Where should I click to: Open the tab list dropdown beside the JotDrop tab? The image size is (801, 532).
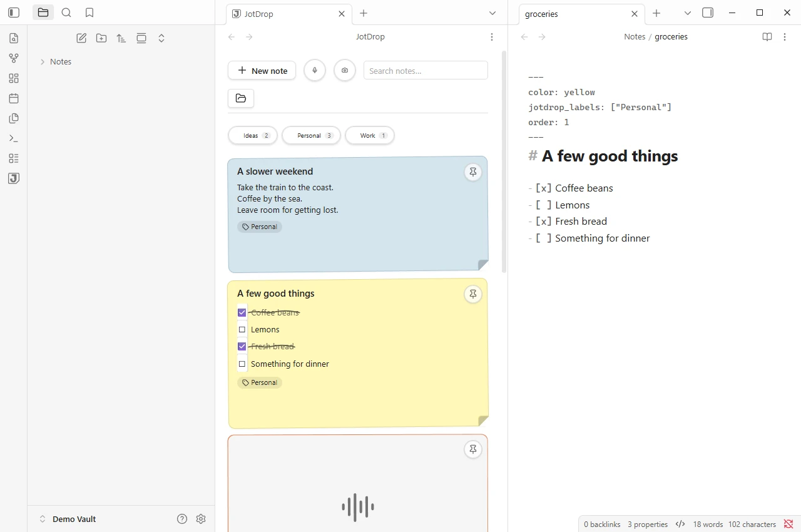(492, 13)
